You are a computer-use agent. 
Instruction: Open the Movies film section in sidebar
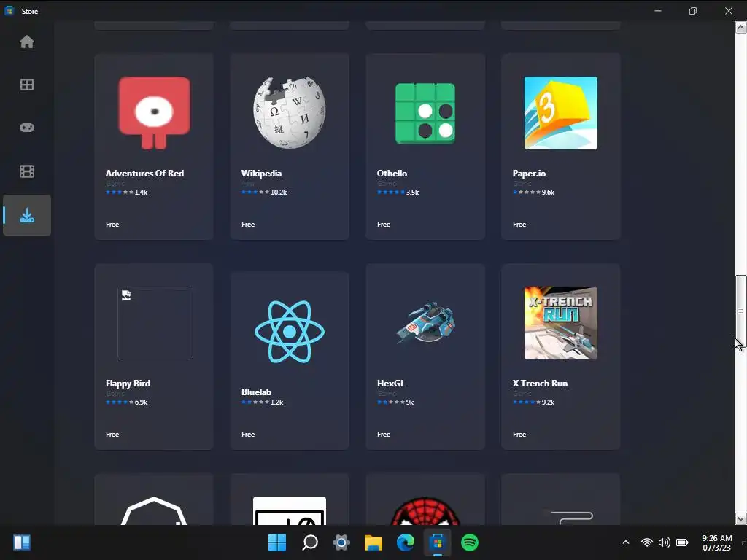(x=27, y=171)
